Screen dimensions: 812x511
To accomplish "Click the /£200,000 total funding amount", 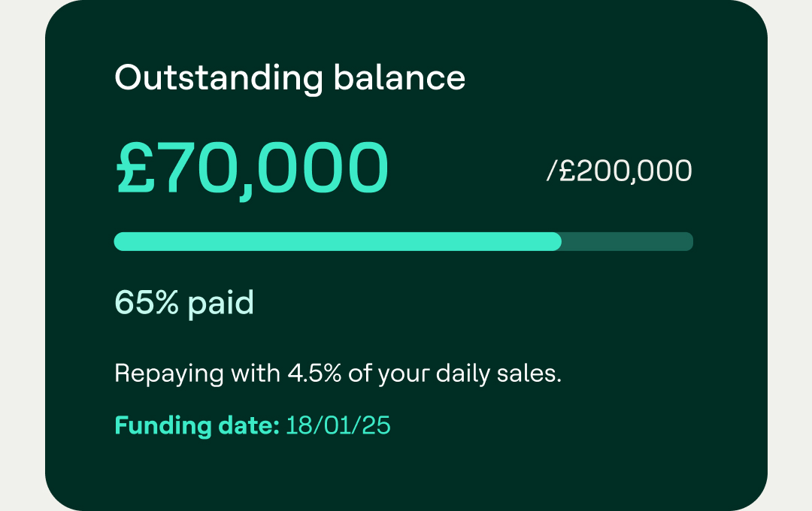I will pos(619,171).
